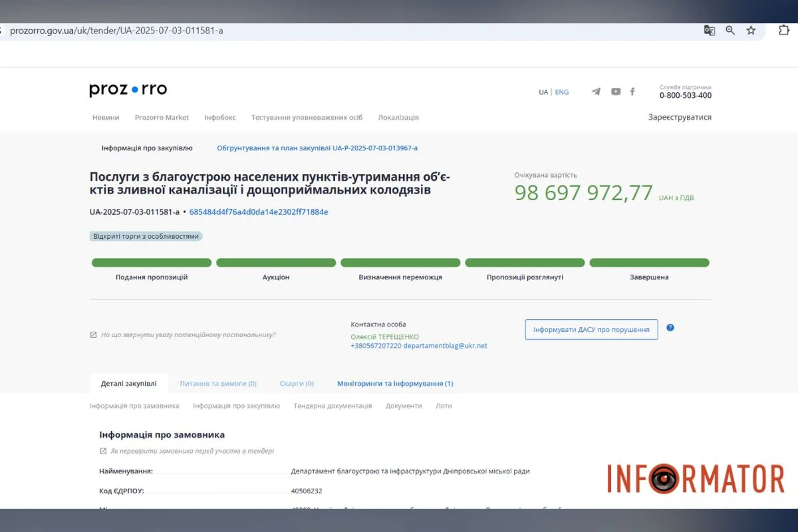Open 'Як перевірити замовника перед участю в тендері'
The height and width of the screenshot is (532, 798).
pos(192,451)
